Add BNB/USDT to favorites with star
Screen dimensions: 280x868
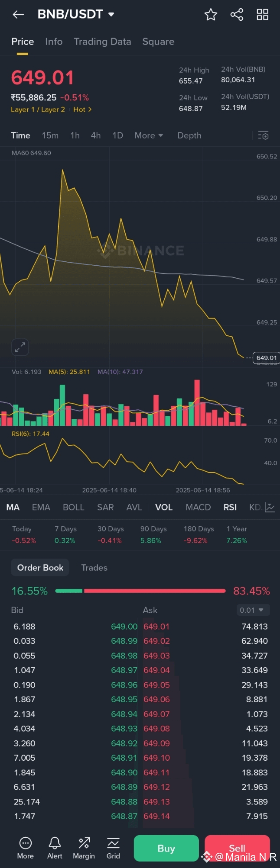pyautogui.click(x=211, y=15)
